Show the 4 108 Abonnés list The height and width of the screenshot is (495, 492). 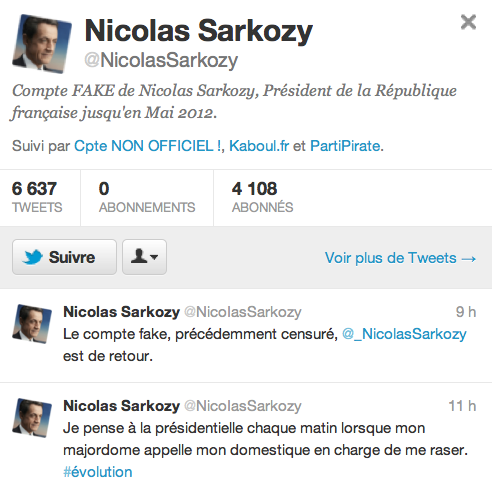(x=262, y=197)
